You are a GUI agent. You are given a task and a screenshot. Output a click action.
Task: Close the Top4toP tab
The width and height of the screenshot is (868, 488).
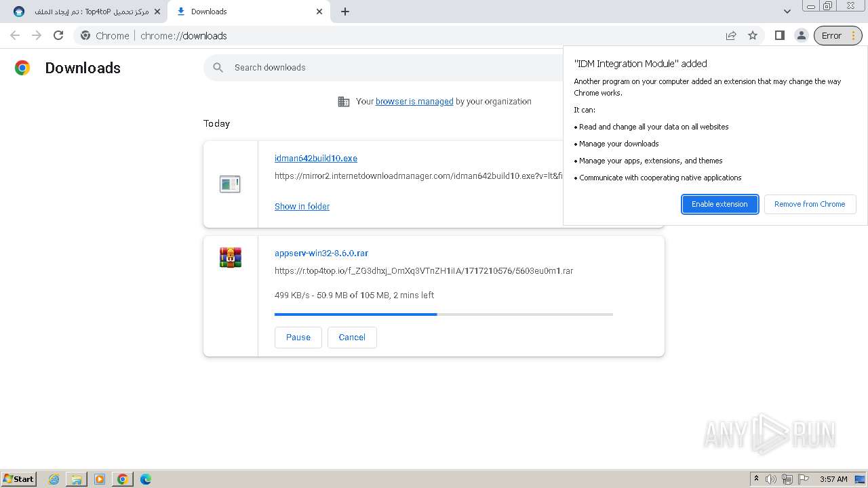[x=157, y=12]
